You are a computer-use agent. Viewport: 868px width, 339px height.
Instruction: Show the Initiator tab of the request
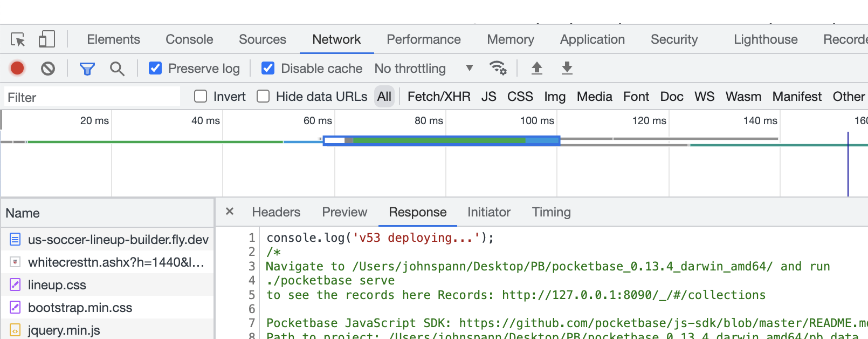pos(489,212)
